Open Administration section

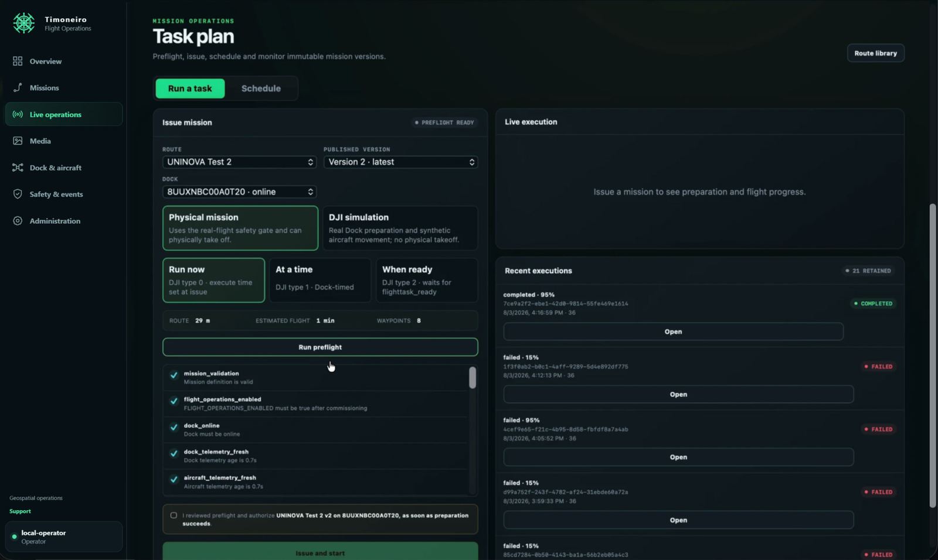pyautogui.click(x=64, y=221)
